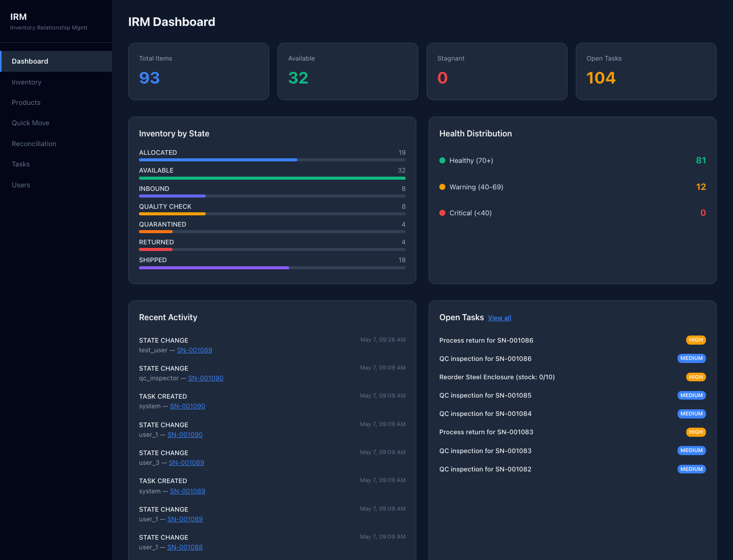Click the red Critical status dot
733x560 pixels.
coord(442,213)
